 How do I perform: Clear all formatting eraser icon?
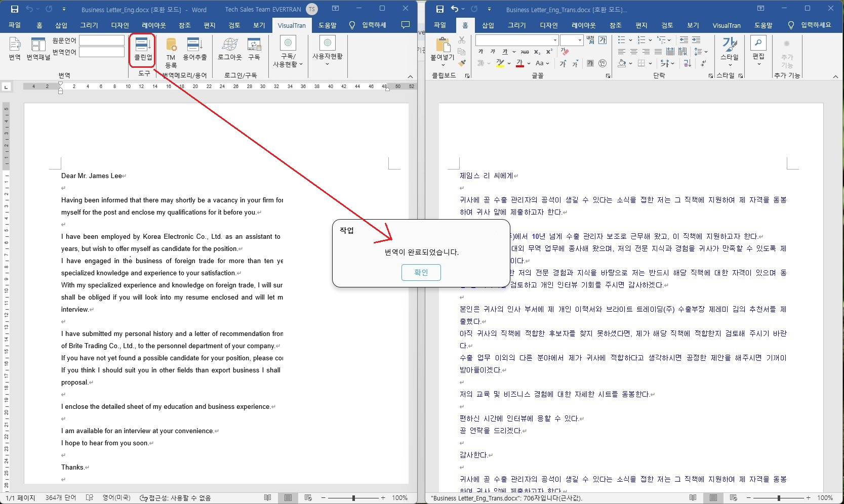(x=565, y=52)
